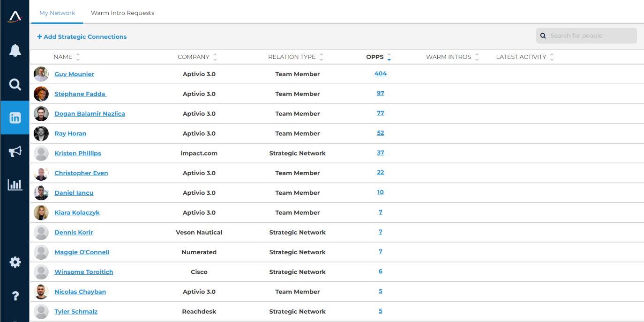Open Kristen Phillips's profile link
This screenshot has width=644, height=322.
pos(78,154)
